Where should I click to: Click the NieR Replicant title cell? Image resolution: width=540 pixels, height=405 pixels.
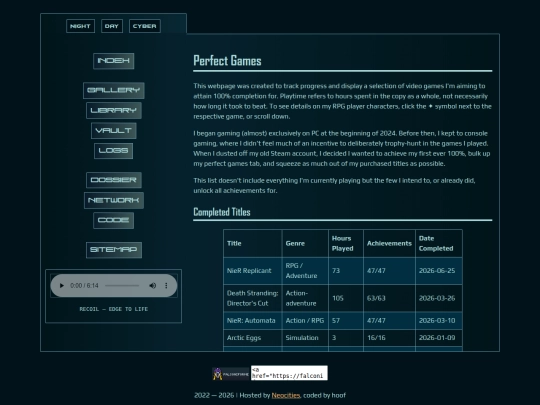tap(253, 271)
